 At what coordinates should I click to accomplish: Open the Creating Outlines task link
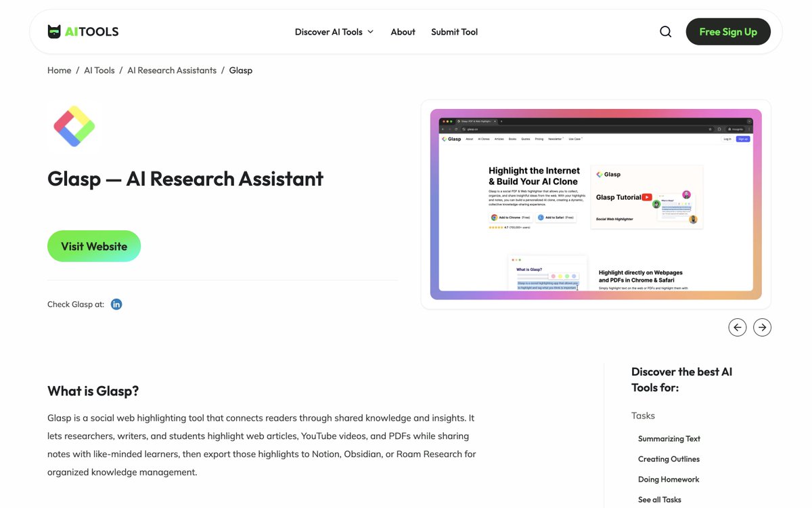coord(669,459)
